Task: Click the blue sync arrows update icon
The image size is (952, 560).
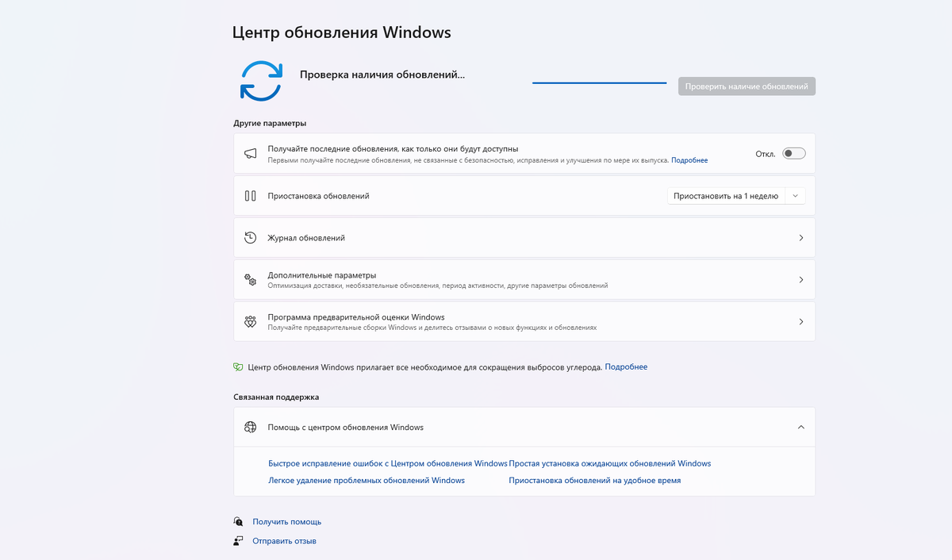Action: (x=261, y=80)
